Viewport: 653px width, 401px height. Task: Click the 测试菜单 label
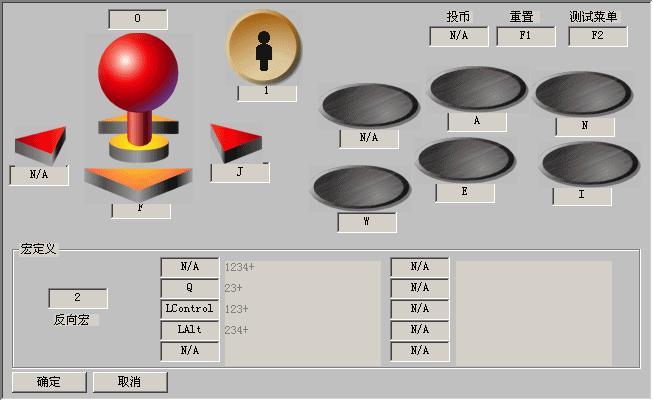593,17
